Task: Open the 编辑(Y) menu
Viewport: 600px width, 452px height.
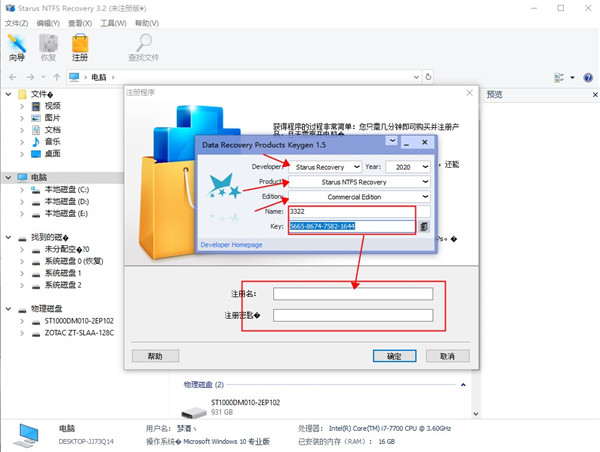Action: (48, 23)
